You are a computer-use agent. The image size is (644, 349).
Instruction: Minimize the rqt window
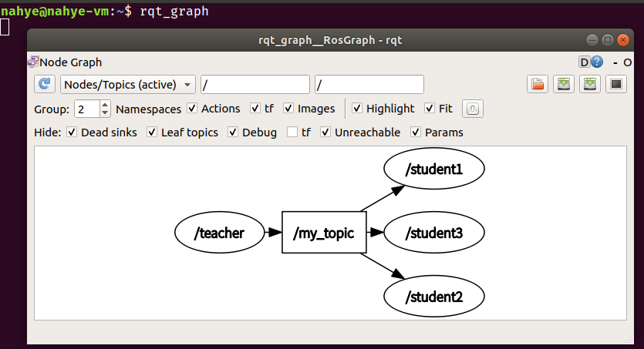[x=592, y=40]
